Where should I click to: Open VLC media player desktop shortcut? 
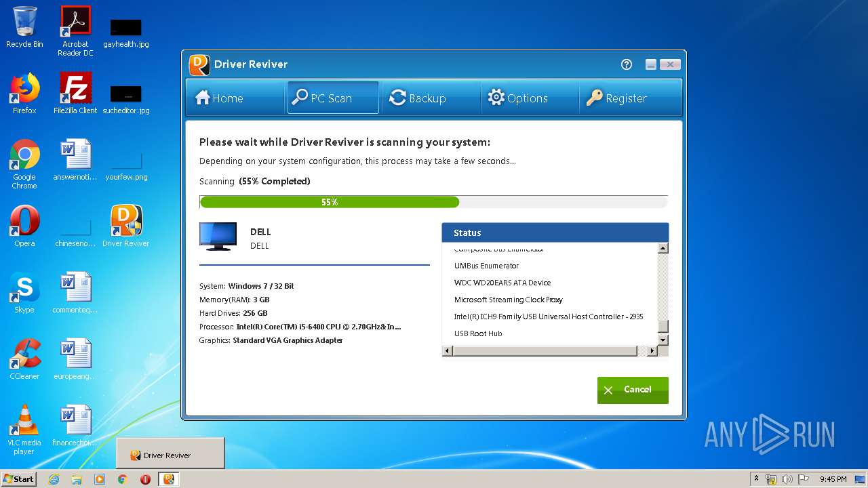[24, 430]
